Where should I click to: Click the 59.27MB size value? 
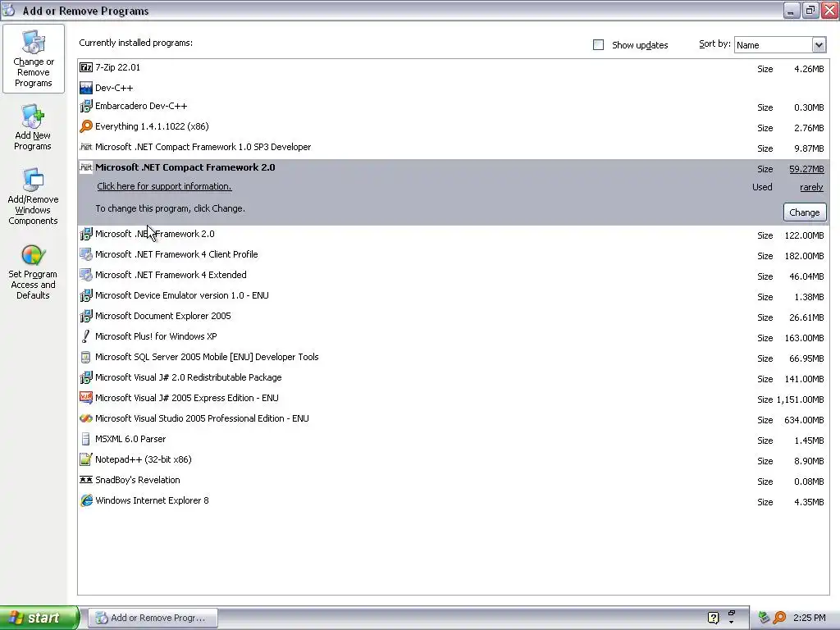[806, 169]
